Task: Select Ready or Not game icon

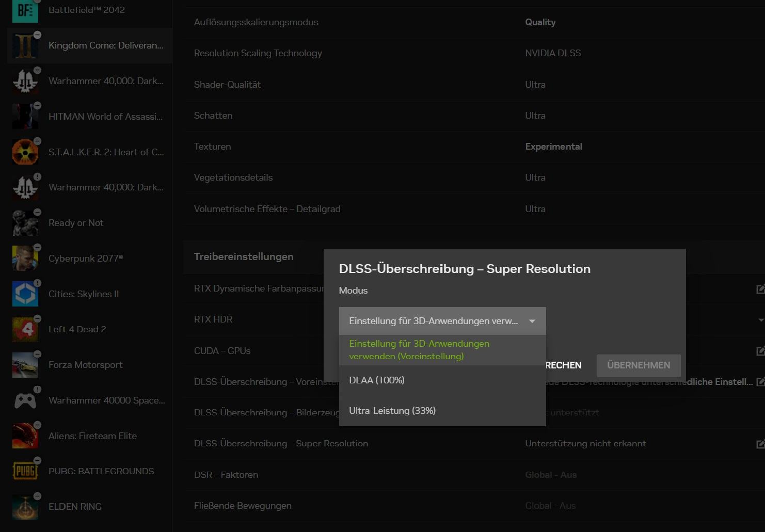Action: 25,223
